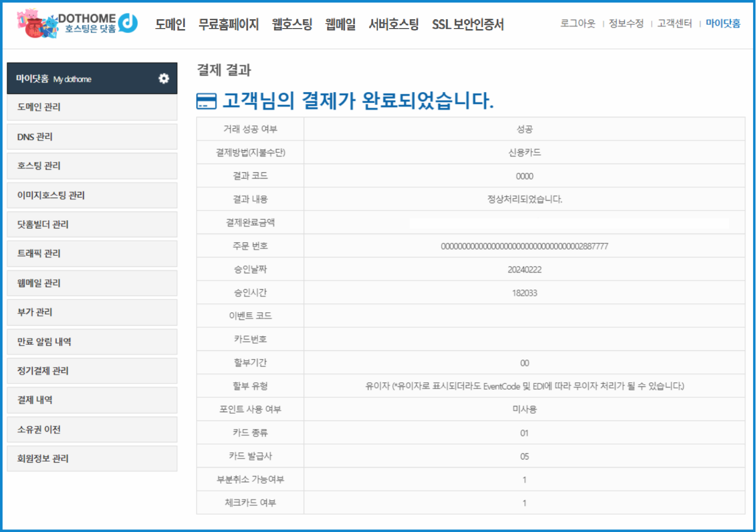Click the credit card icon by the heading
The image size is (756, 532).
coord(206,101)
